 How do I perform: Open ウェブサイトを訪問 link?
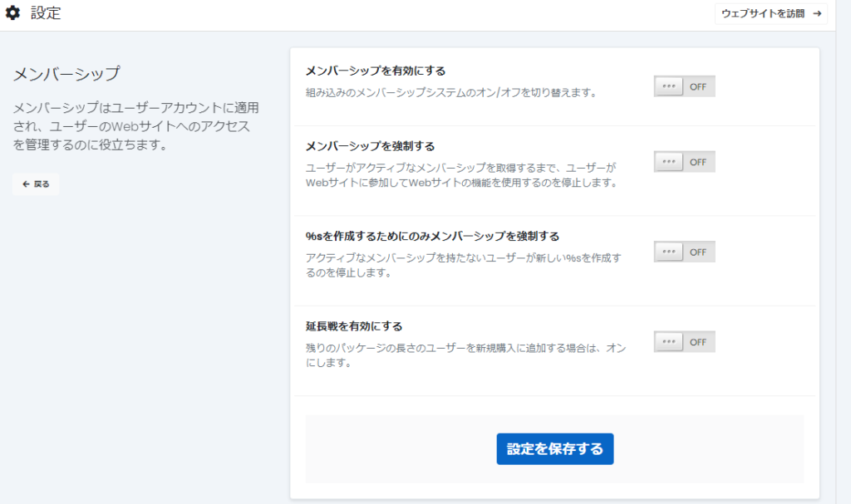pos(770,14)
